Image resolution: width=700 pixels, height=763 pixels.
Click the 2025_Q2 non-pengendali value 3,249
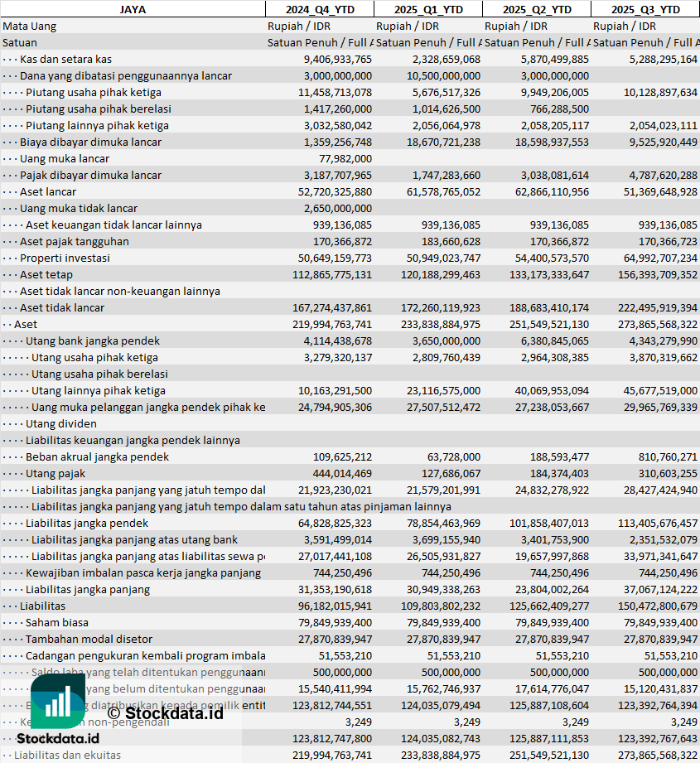(576, 721)
